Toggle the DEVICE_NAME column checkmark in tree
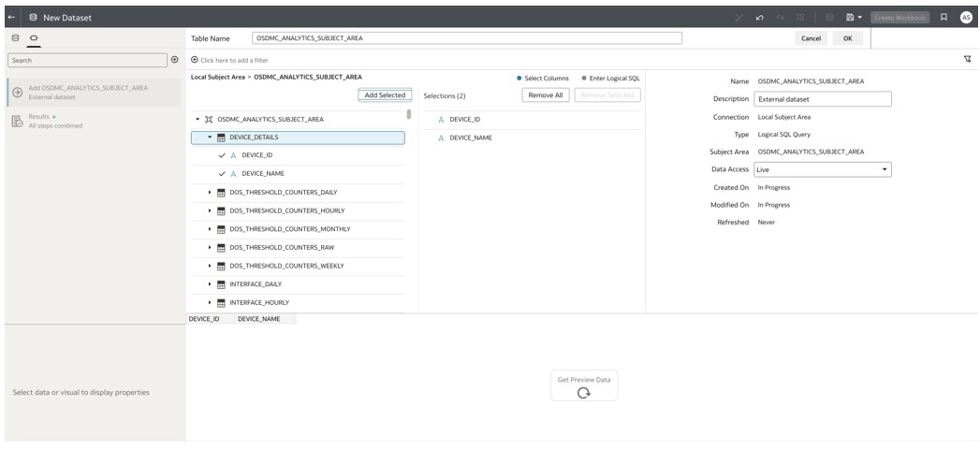 pos(223,174)
